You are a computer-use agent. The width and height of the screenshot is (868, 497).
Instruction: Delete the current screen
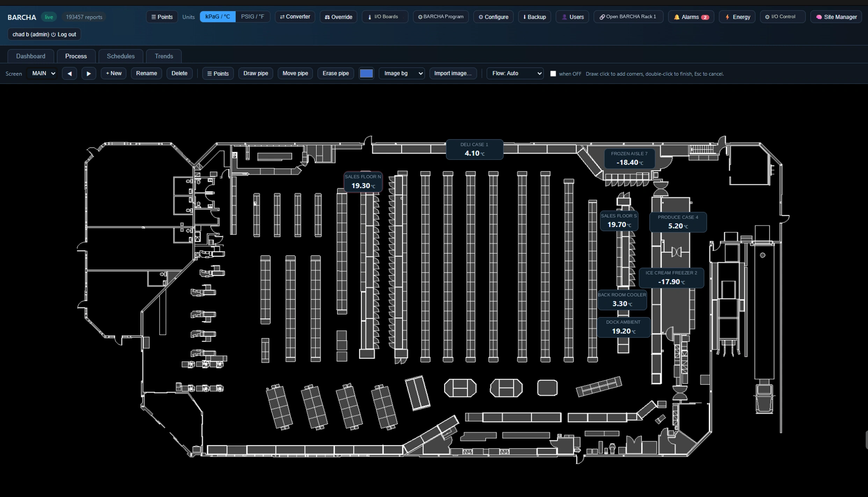coord(179,73)
